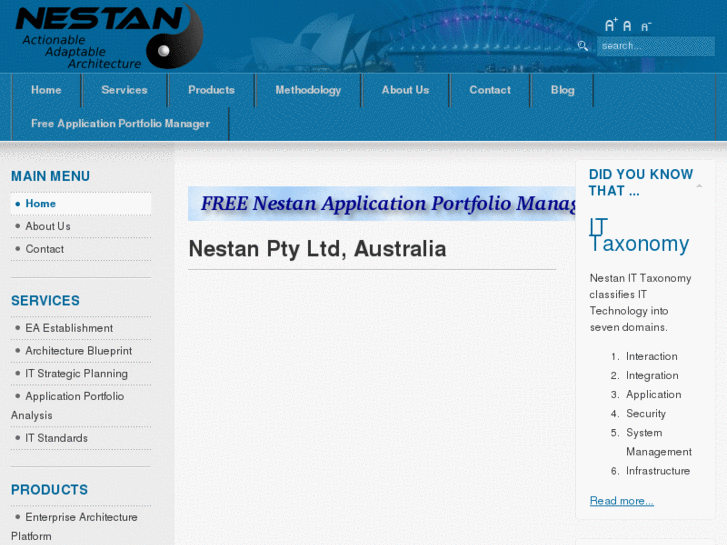The width and height of the screenshot is (727, 545).
Task: Click the Application list item
Action: pos(654,394)
